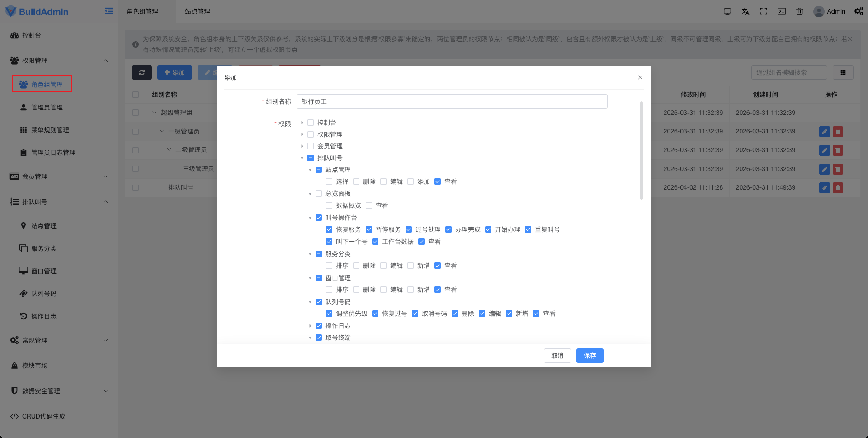Check the 控制台 permission checkbox
This screenshot has height=438, width=868.
[x=311, y=123]
